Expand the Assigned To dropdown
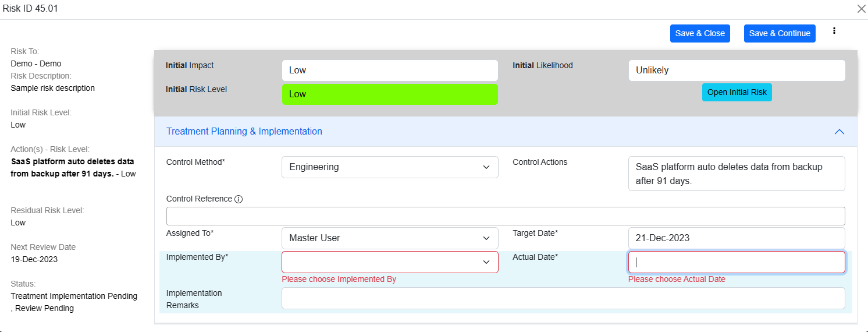 click(x=390, y=238)
